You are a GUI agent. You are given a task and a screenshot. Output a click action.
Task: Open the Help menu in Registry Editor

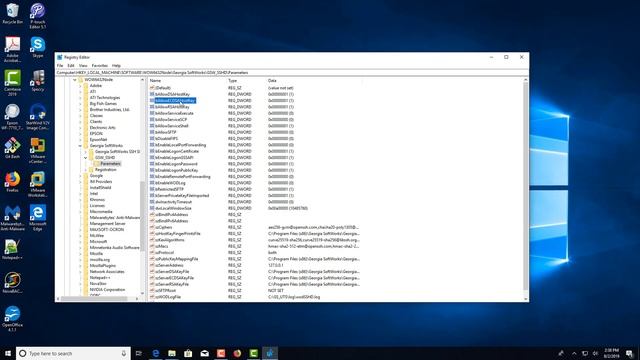[x=116, y=65]
